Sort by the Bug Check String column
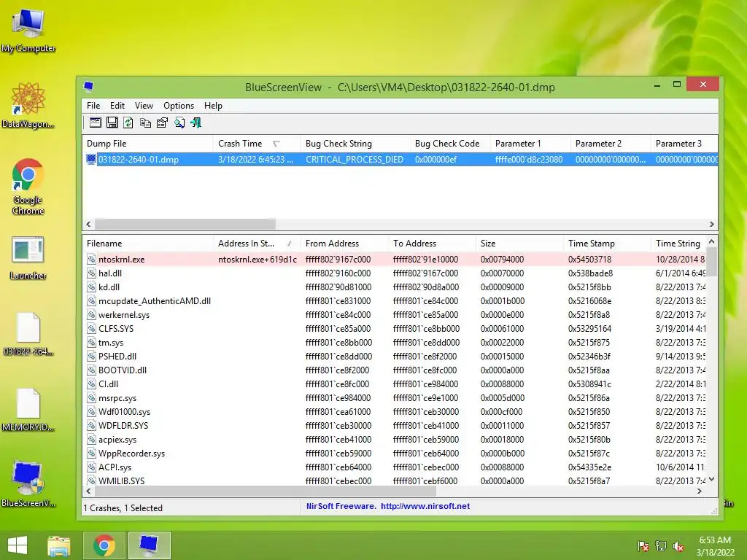The height and width of the screenshot is (560, 747). click(355, 144)
